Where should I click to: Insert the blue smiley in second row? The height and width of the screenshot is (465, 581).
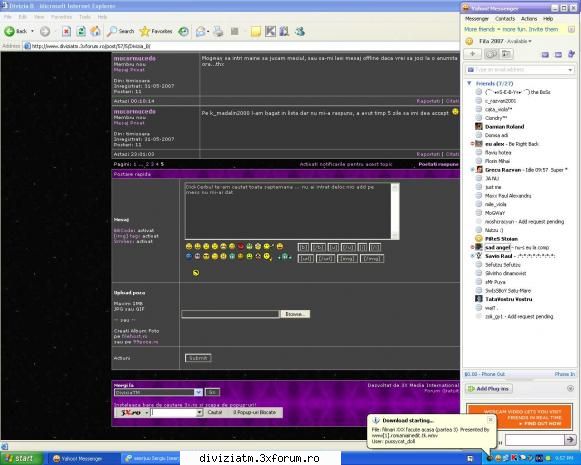pyautogui.click(x=189, y=256)
